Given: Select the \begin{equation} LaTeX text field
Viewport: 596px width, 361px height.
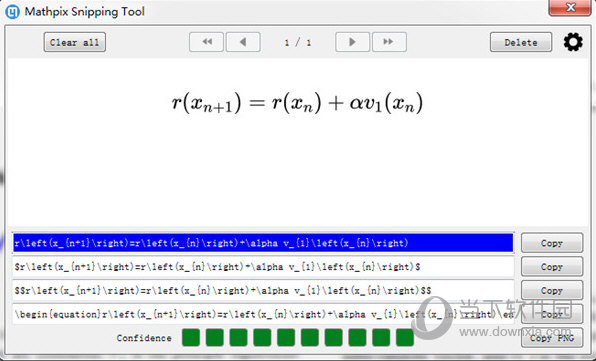Looking at the screenshot, I should [x=263, y=314].
